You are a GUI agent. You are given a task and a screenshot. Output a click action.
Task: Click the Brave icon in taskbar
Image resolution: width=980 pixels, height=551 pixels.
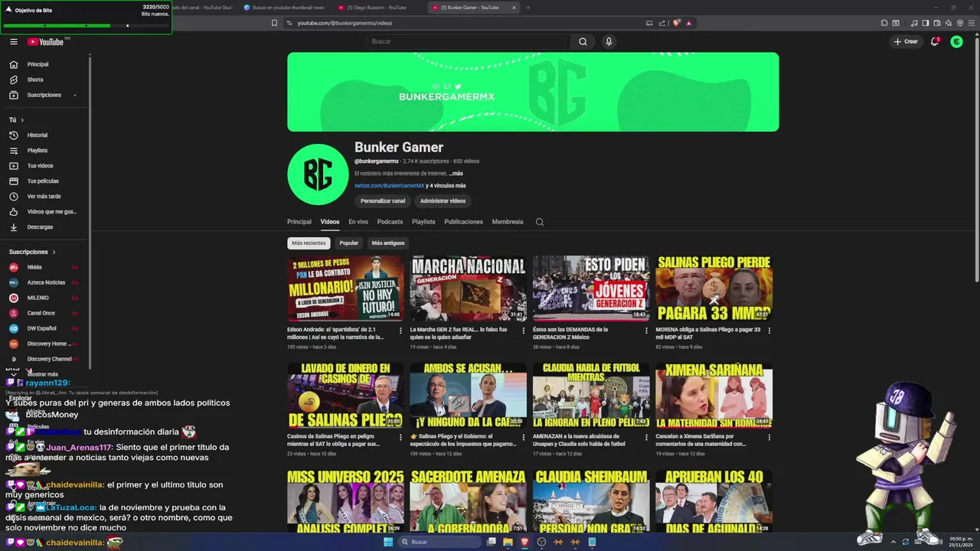point(524,542)
